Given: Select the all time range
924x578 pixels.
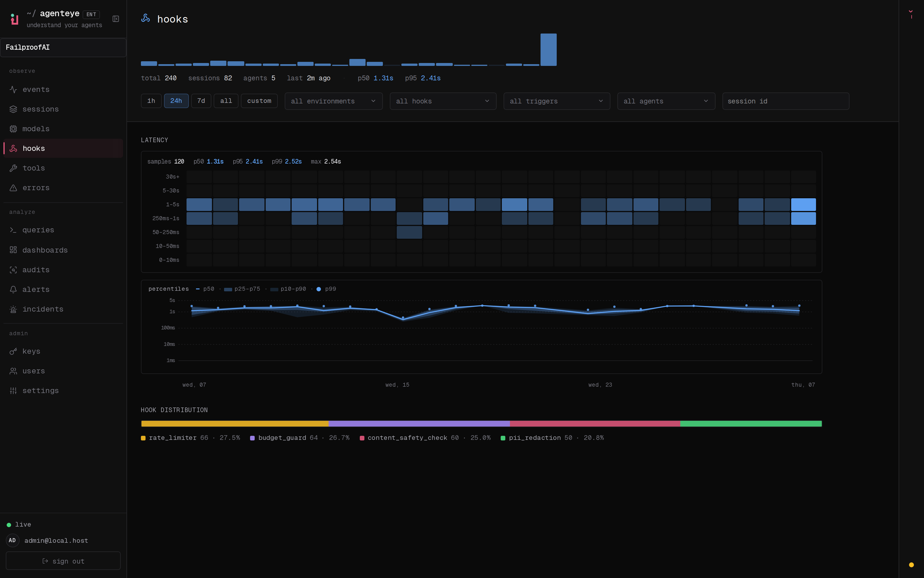Looking at the screenshot, I should (226, 101).
